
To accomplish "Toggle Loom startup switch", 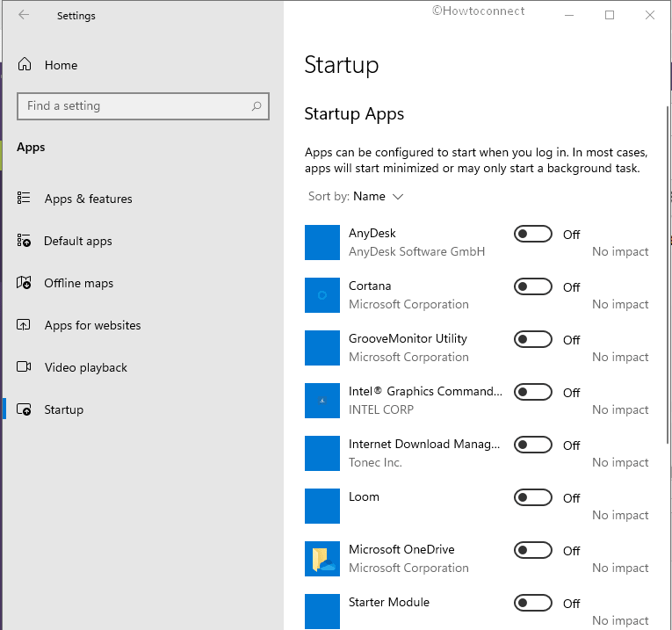I will (x=533, y=497).
